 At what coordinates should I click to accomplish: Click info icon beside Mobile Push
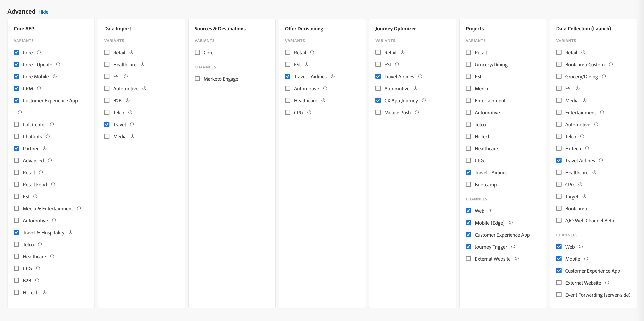pyautogui.click(x=417, y=112)
